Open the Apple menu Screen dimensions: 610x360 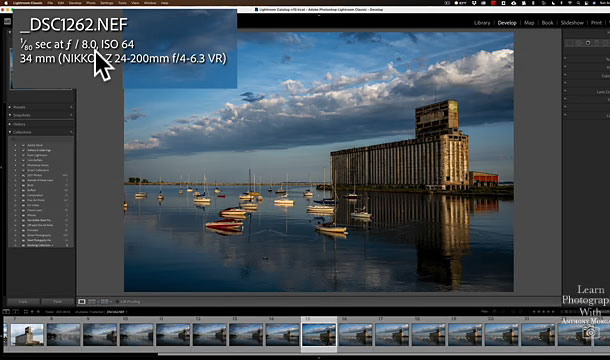(5, 3)
